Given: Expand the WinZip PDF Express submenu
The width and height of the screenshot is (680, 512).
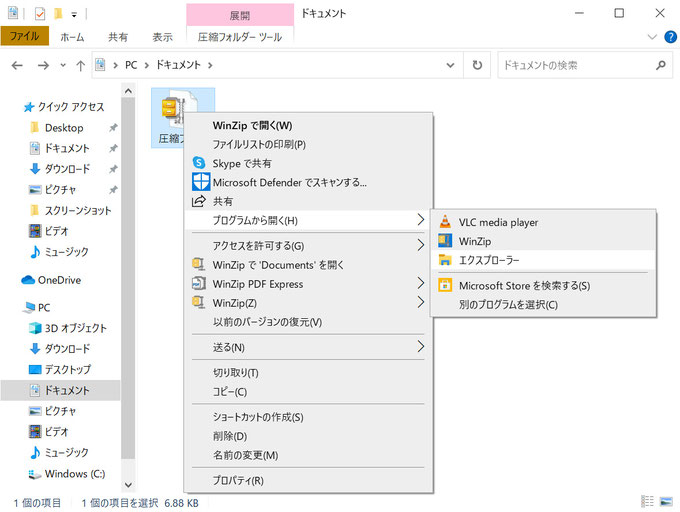Looking at the screenshot, I should 420,283.
